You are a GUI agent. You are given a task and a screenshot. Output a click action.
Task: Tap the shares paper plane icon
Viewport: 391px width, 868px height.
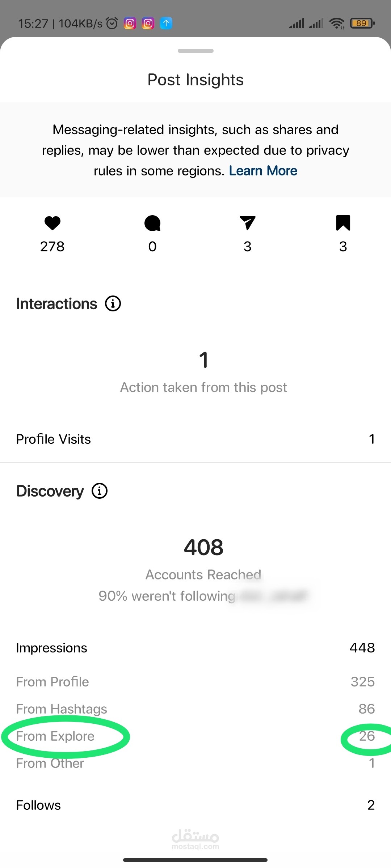(248, 223)
